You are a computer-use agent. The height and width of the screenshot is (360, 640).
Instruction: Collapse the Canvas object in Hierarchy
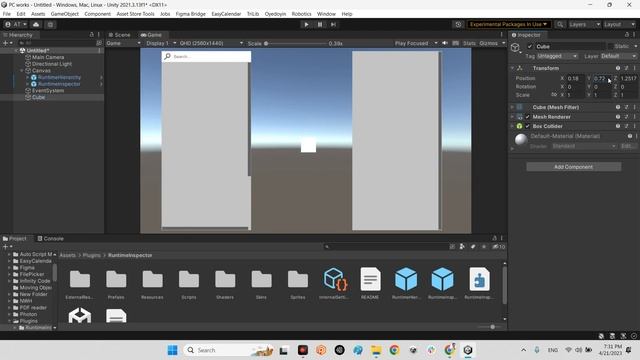[x=22, y=71]
